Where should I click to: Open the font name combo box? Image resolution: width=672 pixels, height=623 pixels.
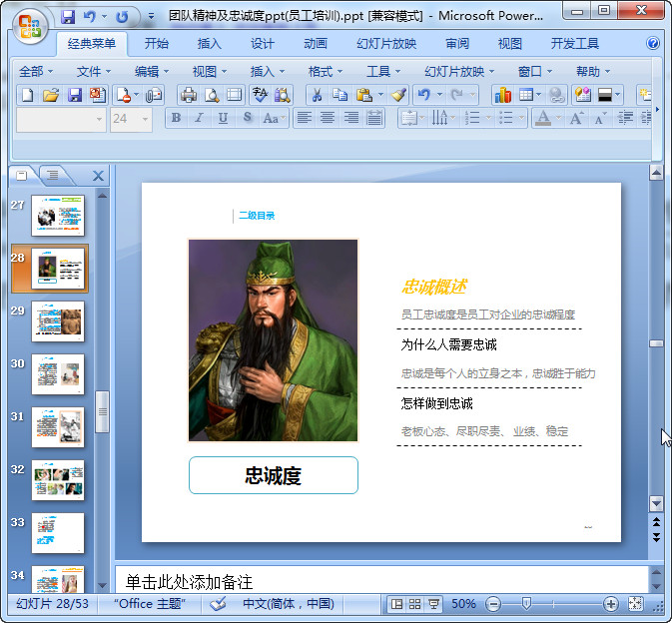[61, 119]
